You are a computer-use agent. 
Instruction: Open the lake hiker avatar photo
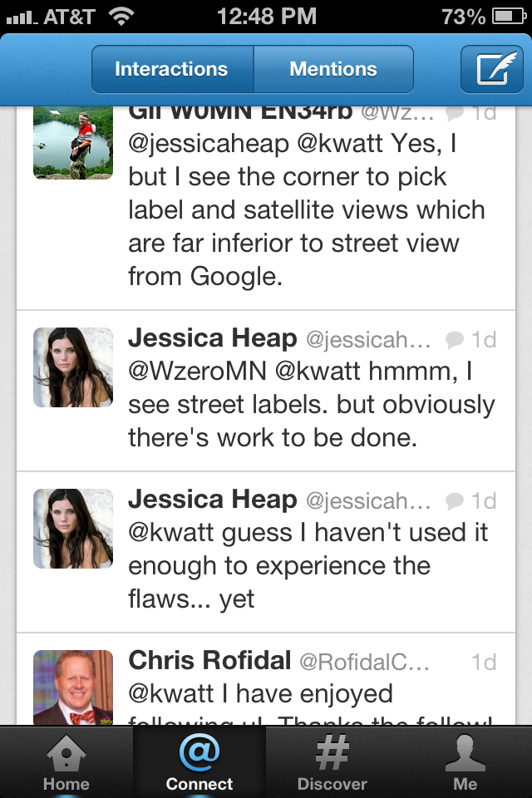click(x=73, y=143)
